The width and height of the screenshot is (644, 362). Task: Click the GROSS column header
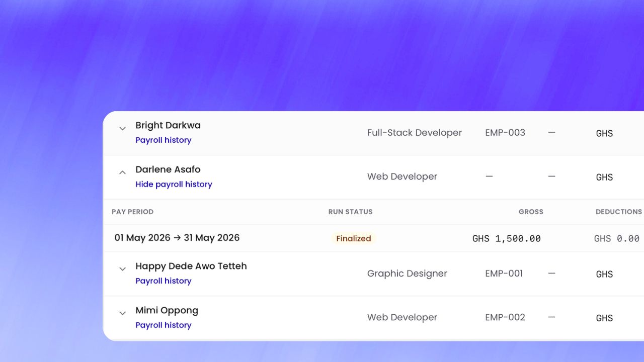531,212
